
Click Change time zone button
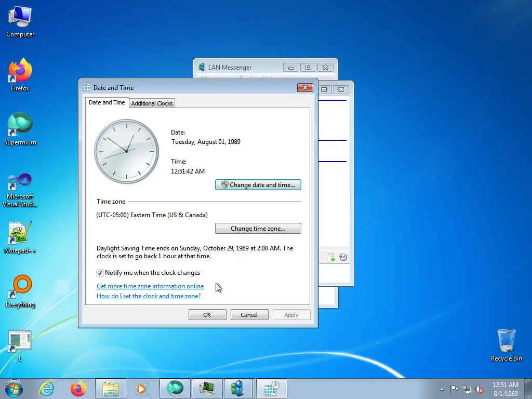258,229
